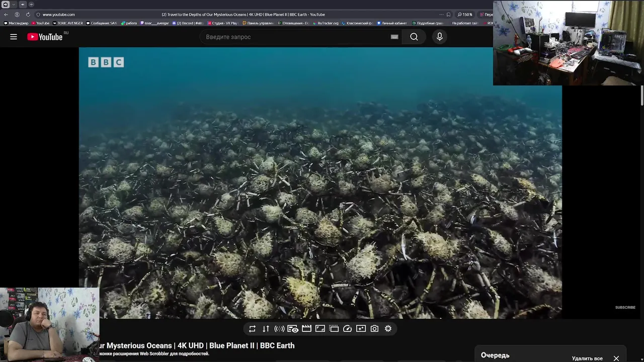This screenshot has height=362, width=644.
Task: Click the dotted pop-out window icon
Action: pyautogui.click(x=334, y=329)
